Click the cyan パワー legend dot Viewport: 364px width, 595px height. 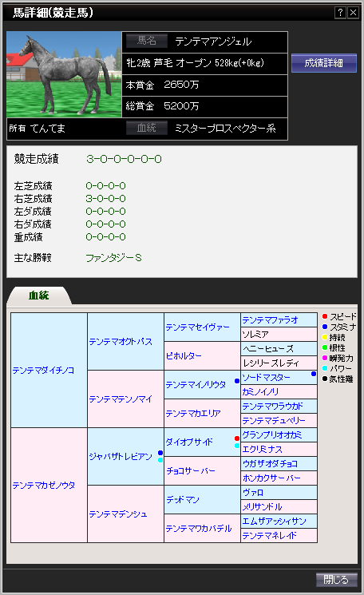pyautogui.click(x=325, y=368)
